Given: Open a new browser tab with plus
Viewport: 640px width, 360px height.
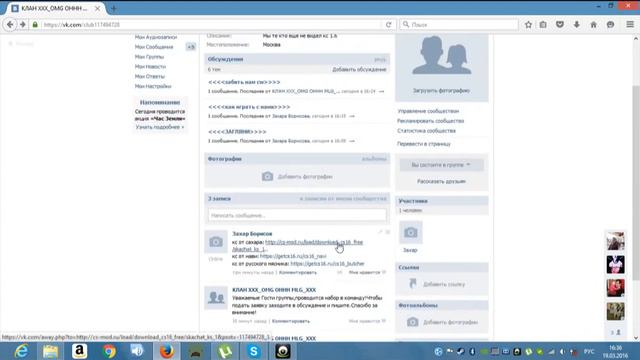Looking at the screenshot, I should coord(114,8).
